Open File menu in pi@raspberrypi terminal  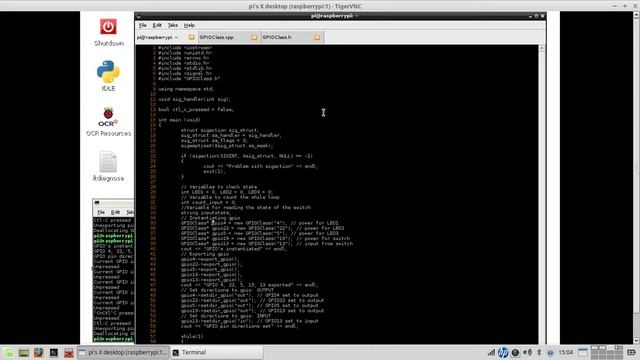click(x=142, y=25)
